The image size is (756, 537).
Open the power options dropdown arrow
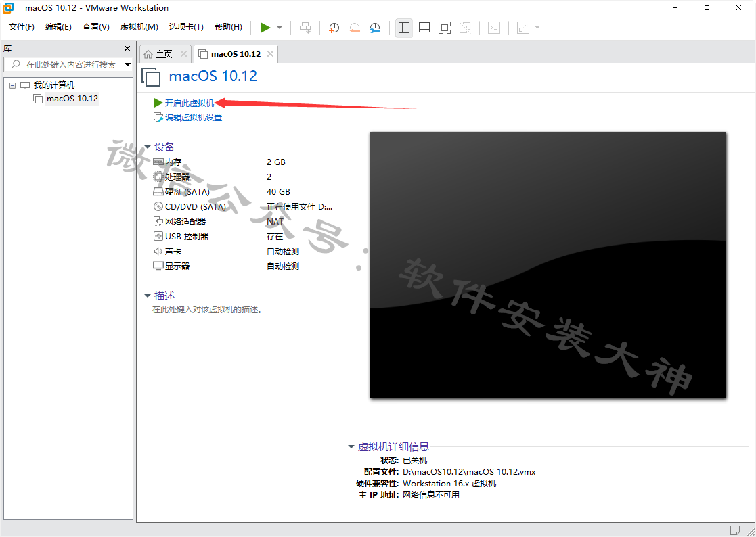click(x=280, y=28)
